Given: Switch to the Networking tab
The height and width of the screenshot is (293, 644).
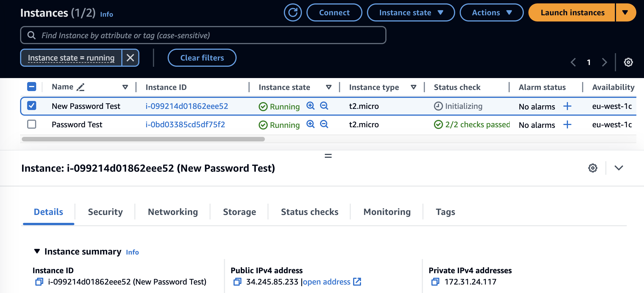Looking at the screenshot, I should point(173,212).
